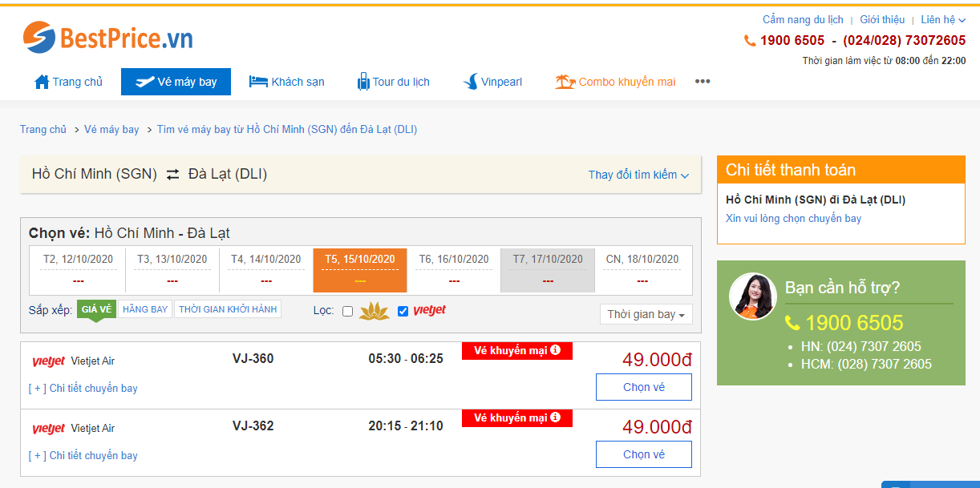Select date T4, 14/10/2020
Viewport: 980px width, 488px height.
click(x=266, y=270)
